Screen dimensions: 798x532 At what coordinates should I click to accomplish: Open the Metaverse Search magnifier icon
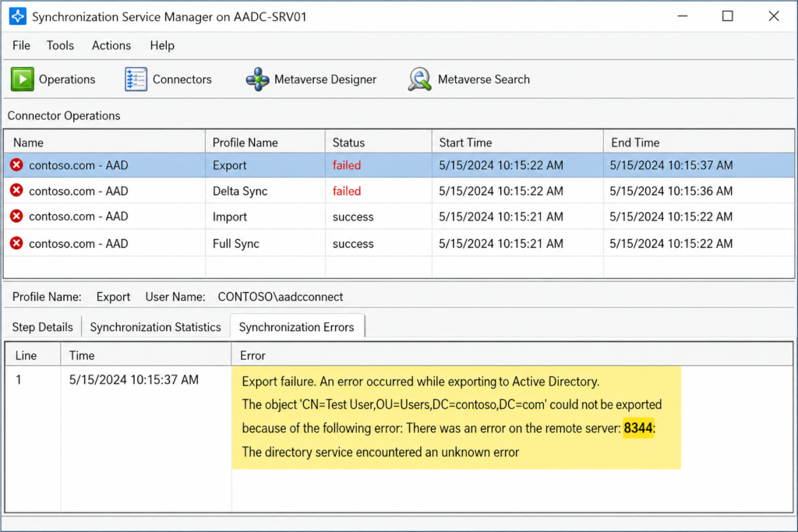420,79
